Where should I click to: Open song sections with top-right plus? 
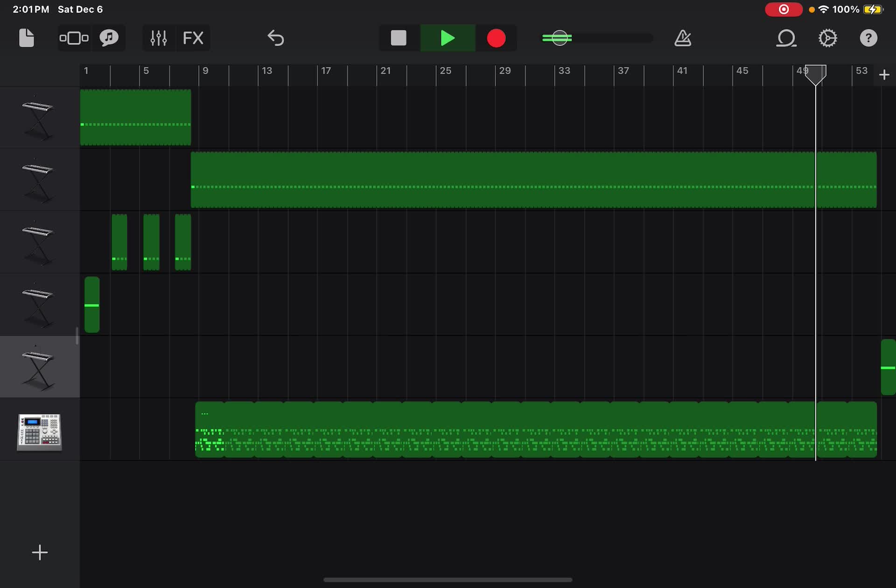point(884,75)
